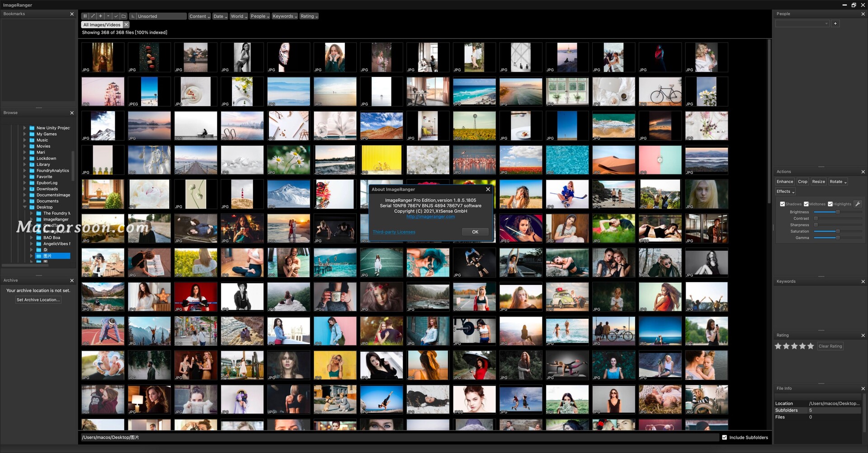The image size is (868, 453).
Task: Add a person with the plus button
Action: pos(835,23)
